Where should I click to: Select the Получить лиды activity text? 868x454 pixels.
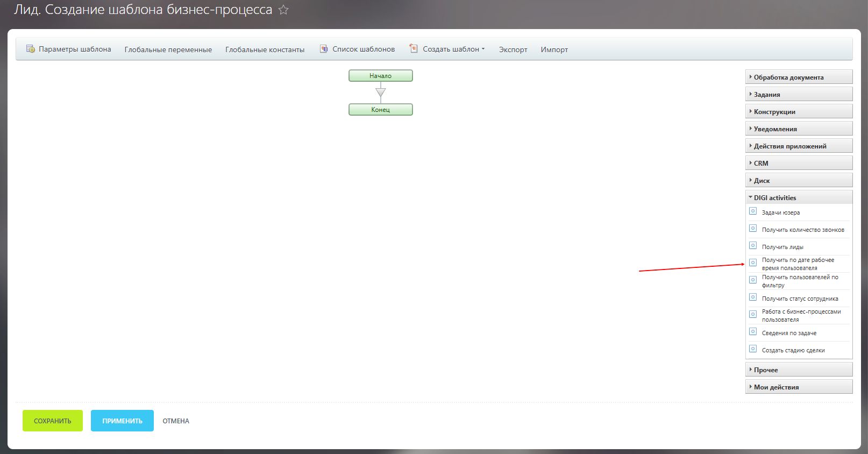coord(782,247)
